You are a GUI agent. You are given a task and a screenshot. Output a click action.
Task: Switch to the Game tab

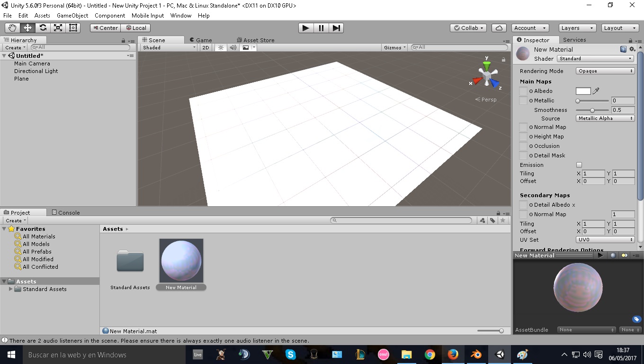201,40
